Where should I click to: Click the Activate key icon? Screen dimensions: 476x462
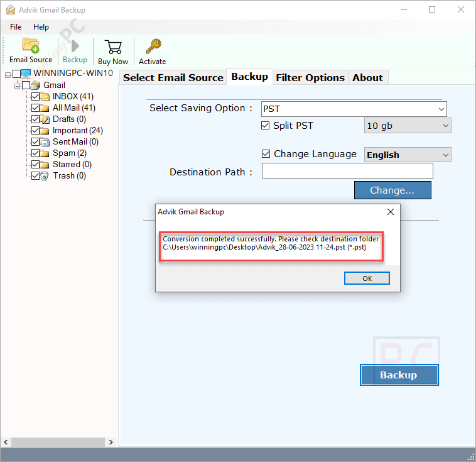pos(153,47)
